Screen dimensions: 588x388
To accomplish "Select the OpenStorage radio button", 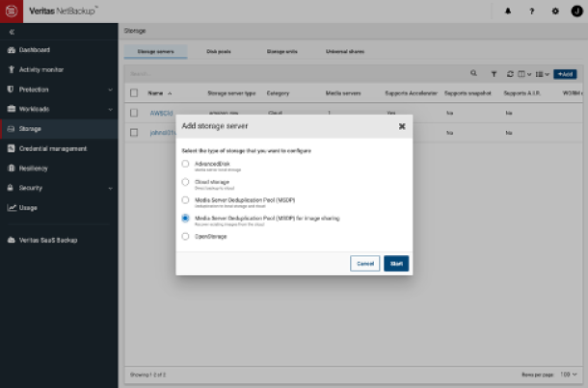I will point(185,236).
